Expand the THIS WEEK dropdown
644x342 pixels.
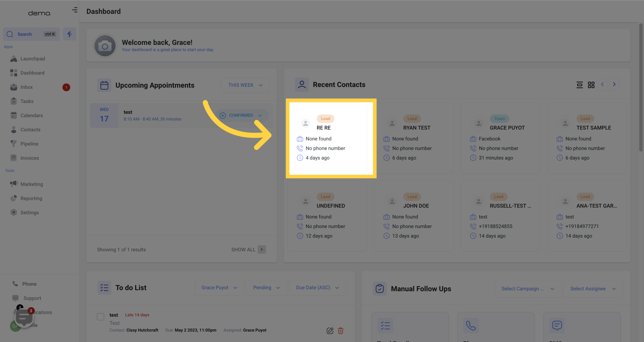click(x=245, y=85)
